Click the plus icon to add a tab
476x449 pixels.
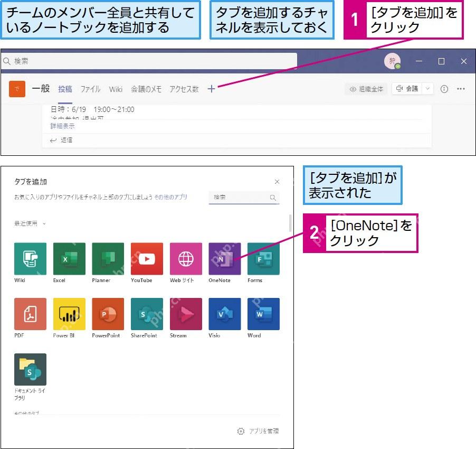click(x=211, y=89)
